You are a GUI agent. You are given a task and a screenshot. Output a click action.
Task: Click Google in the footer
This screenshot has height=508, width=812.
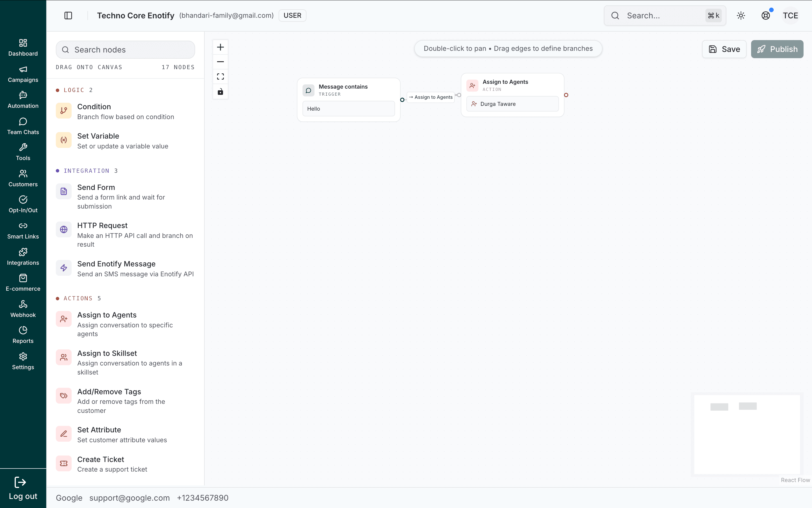(69, 498)
